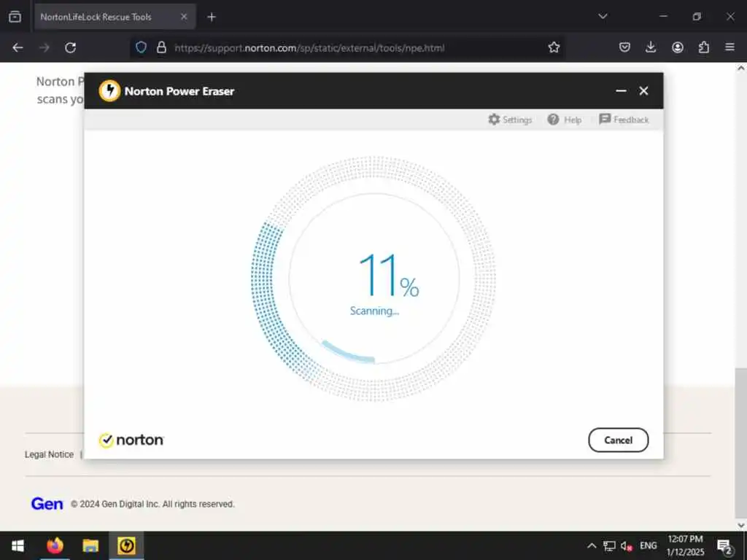Open the Feedback option
Image resolution: width=747 pixels, height=560 pixels.
(624, 120)
